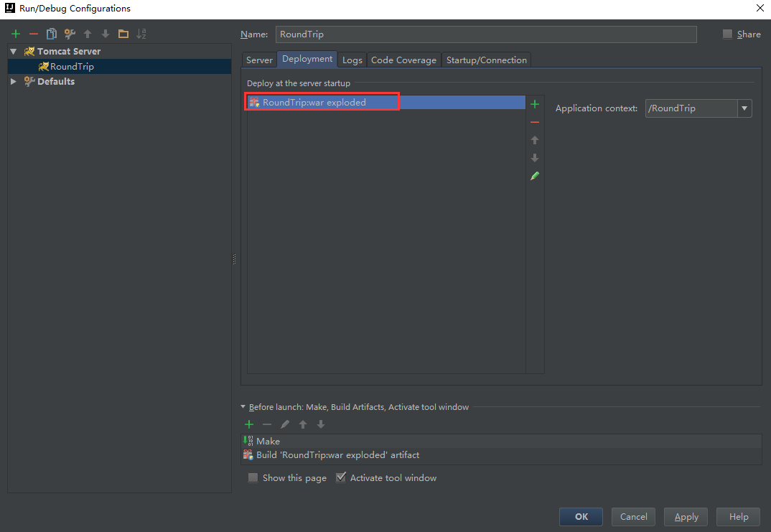Viewport: 771px width, 532px height.
Task: Move deployment artifact up
Action: coord(535,140)
